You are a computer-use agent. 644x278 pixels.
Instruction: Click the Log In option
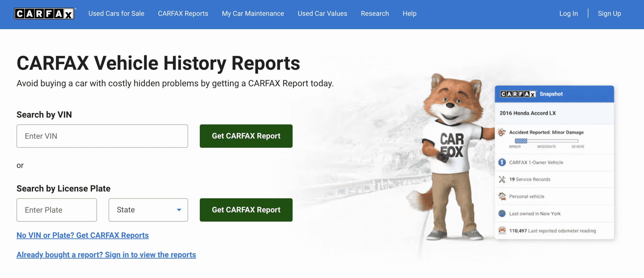click(x=568, y=14)
